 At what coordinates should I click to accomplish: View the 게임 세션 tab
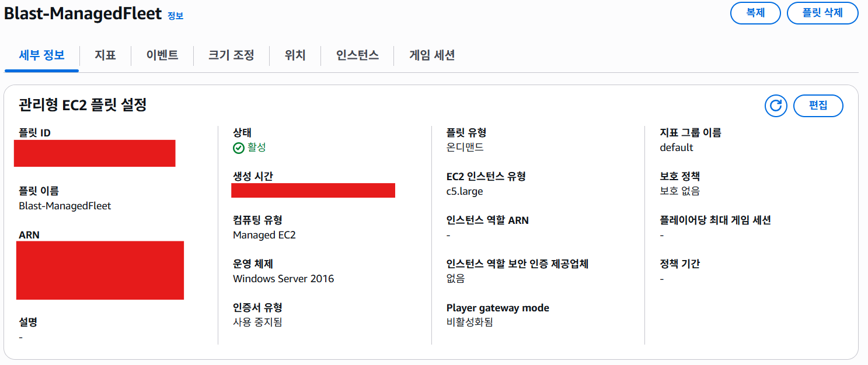pyautogui.click(x=432, y=55)
